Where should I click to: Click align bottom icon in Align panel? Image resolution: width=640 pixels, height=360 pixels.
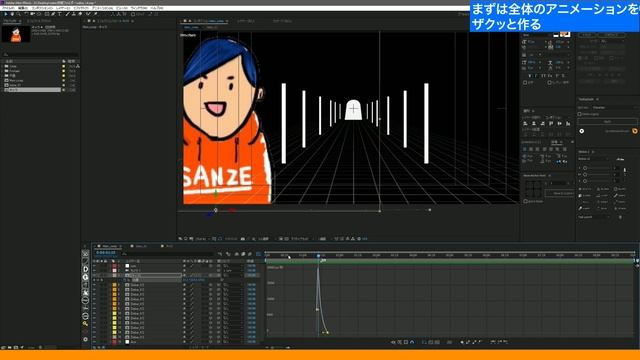pyautogui.click(x=568, y=123)
